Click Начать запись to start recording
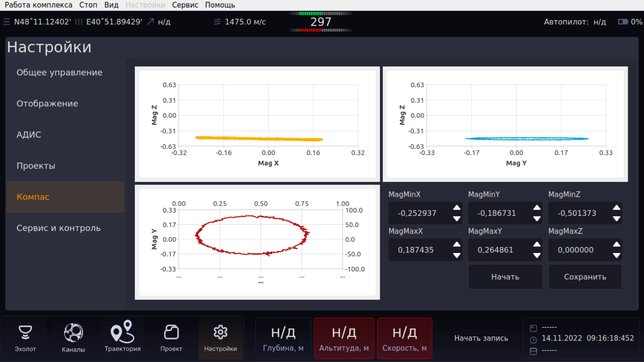Image resolution: width=644 pixels, height=362 pixels. (x=481, y=338)
